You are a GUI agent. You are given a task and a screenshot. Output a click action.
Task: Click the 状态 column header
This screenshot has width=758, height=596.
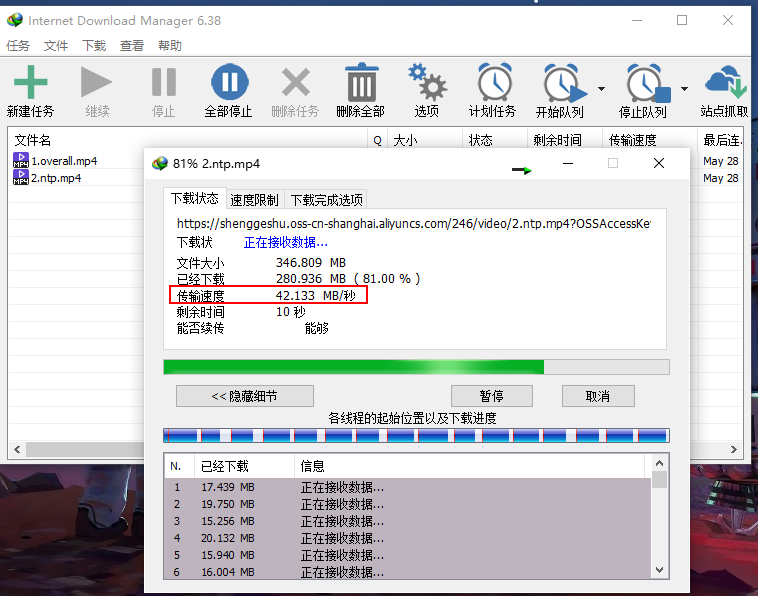point(495,140)
